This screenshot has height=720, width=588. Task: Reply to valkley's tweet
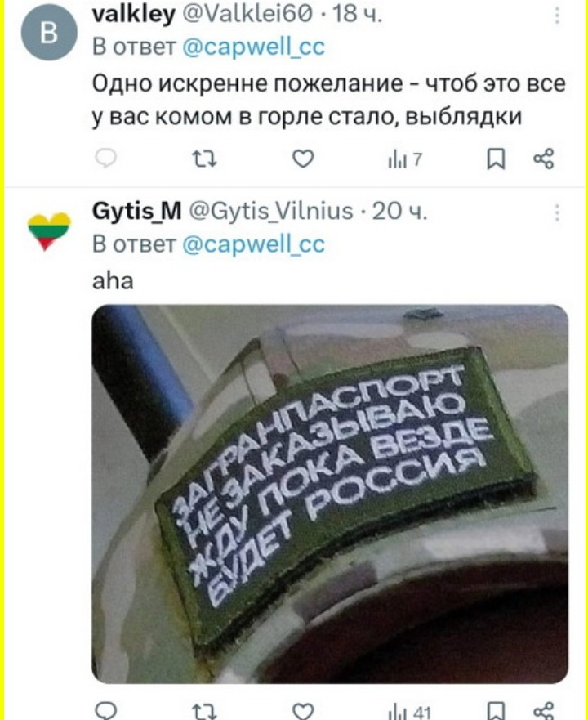(x=105, y=159)
